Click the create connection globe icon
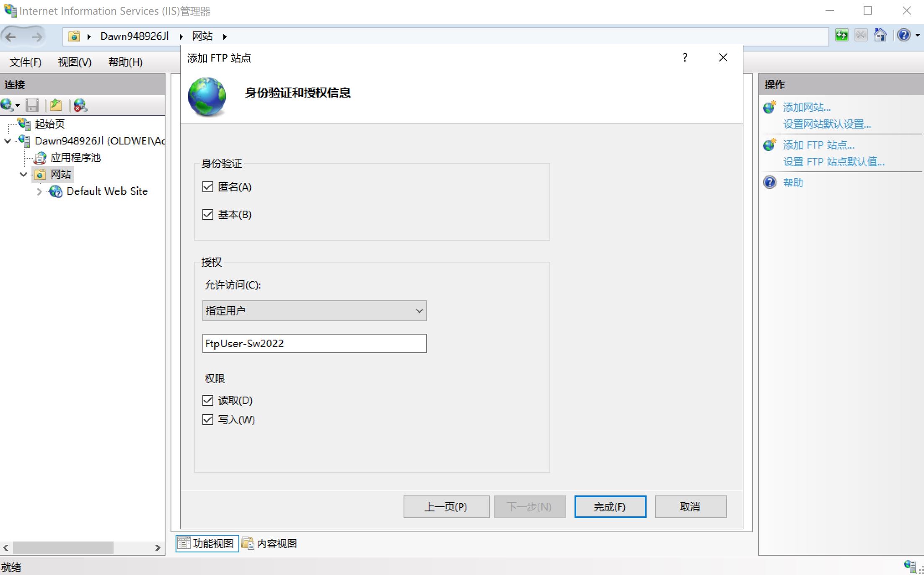This screenshot has width=924, height=575. tap(7, 105)
